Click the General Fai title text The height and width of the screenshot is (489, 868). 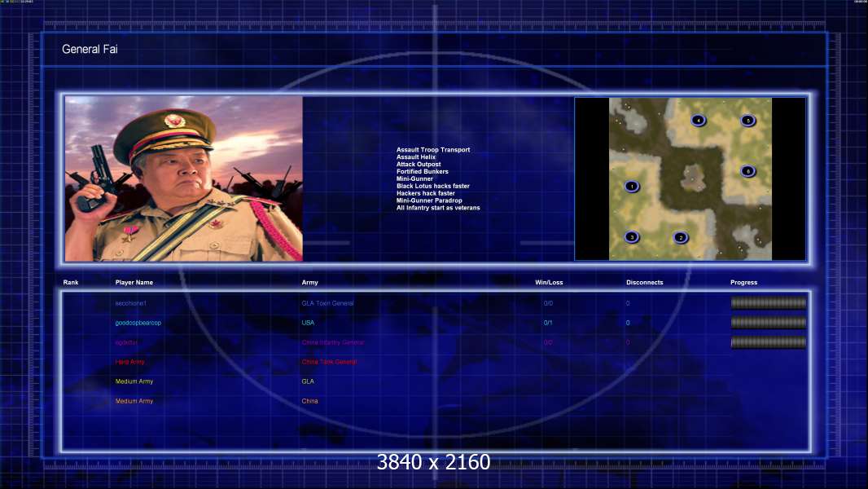point(90,49)
